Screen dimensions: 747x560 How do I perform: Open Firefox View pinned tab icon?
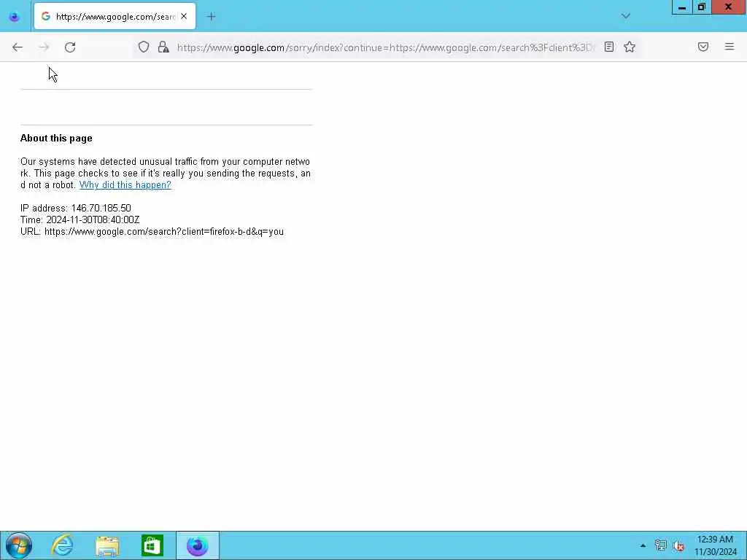click(x=15, y=17)
